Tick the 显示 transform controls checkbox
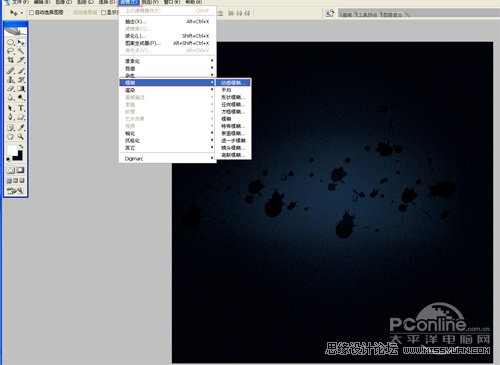Viewport: 500px width, 365px height. point(103,12)
